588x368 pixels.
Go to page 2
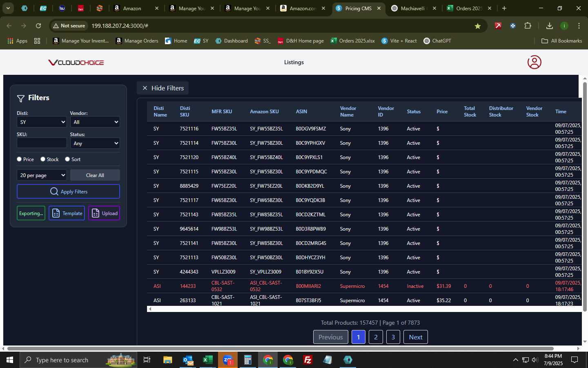coord(376,337)
